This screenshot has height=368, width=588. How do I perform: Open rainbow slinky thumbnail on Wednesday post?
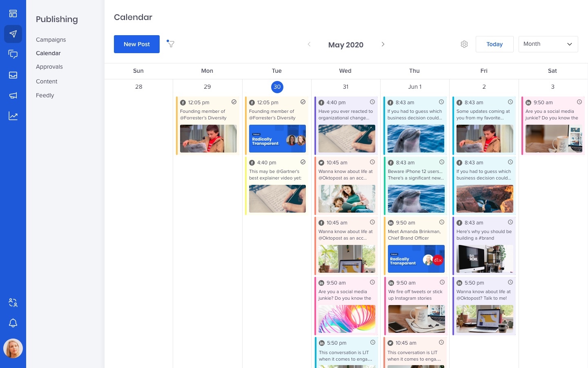point(347,319)
